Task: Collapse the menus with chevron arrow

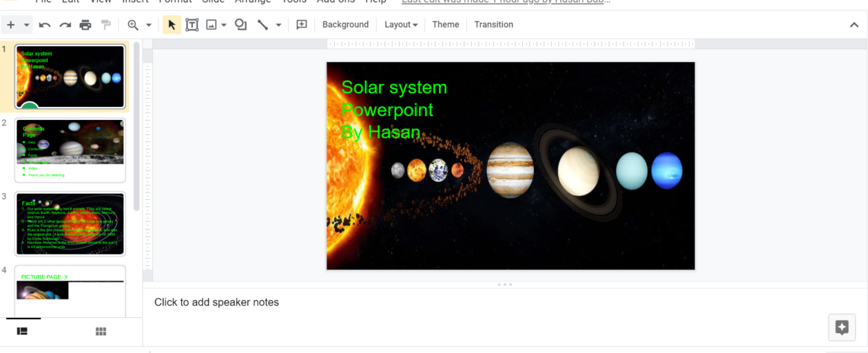Action: click(854, 25)
